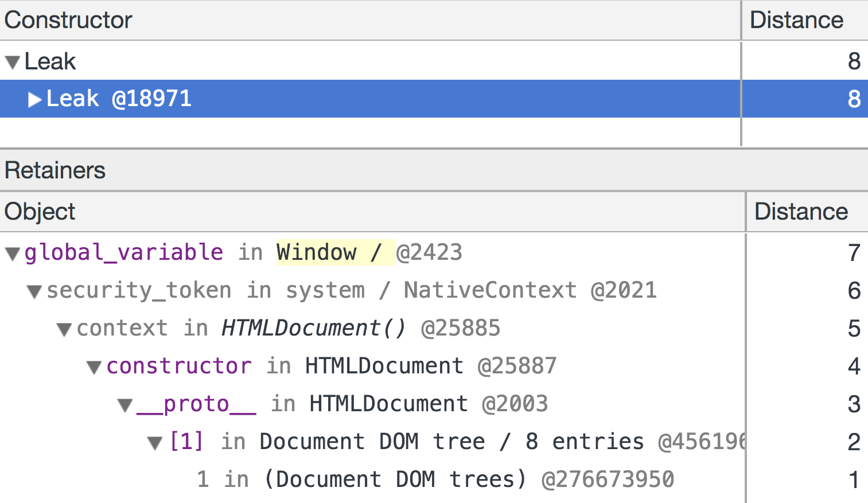Click the Object column header
This screenshot has height=503, width=868.
point(40,212)
